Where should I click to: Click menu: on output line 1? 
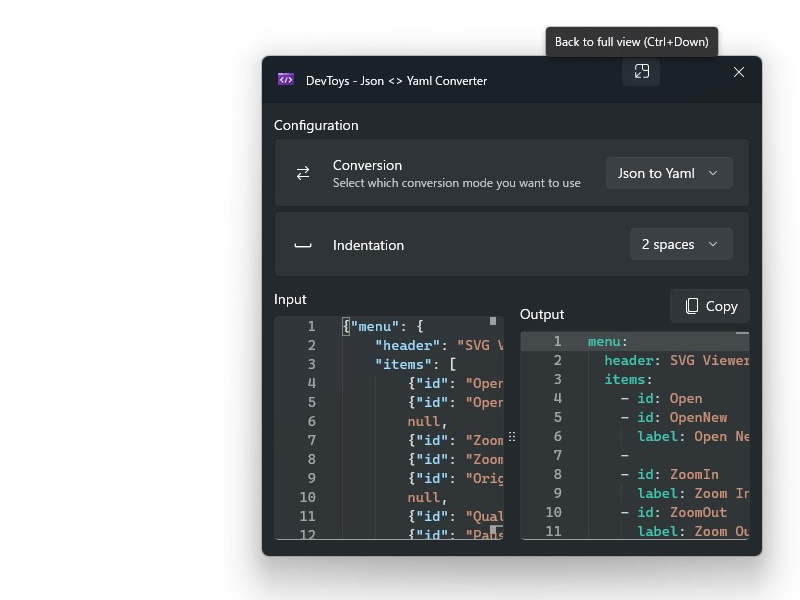coord(607,341)
